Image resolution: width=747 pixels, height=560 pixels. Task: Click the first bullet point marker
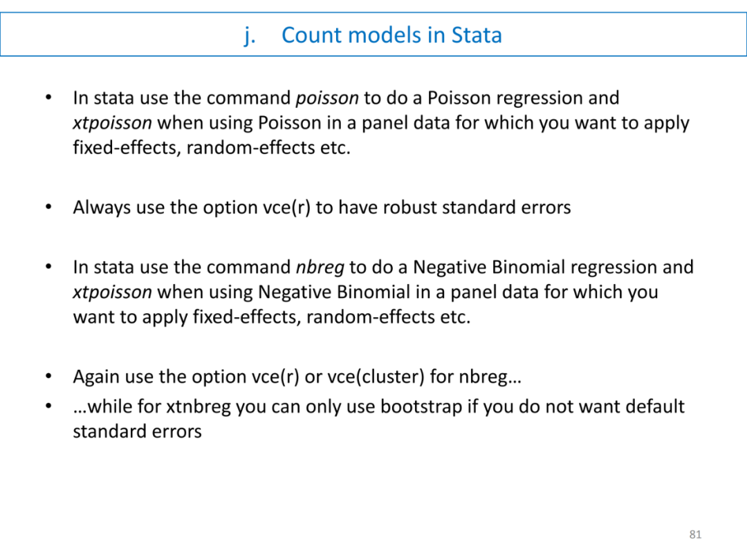pos(48,97)
